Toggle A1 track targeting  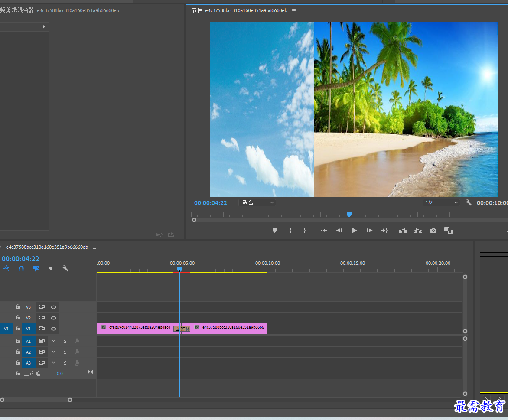[29, 341]
